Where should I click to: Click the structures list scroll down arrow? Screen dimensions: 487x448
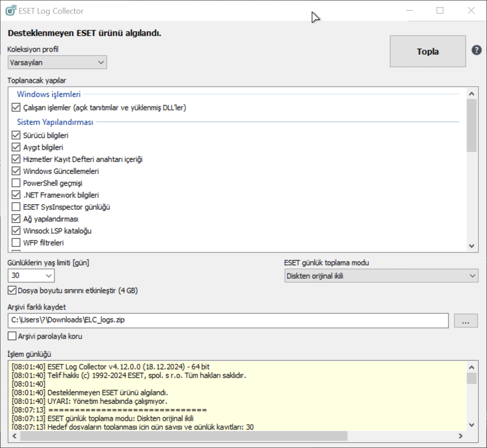click(x=472, y=246)
